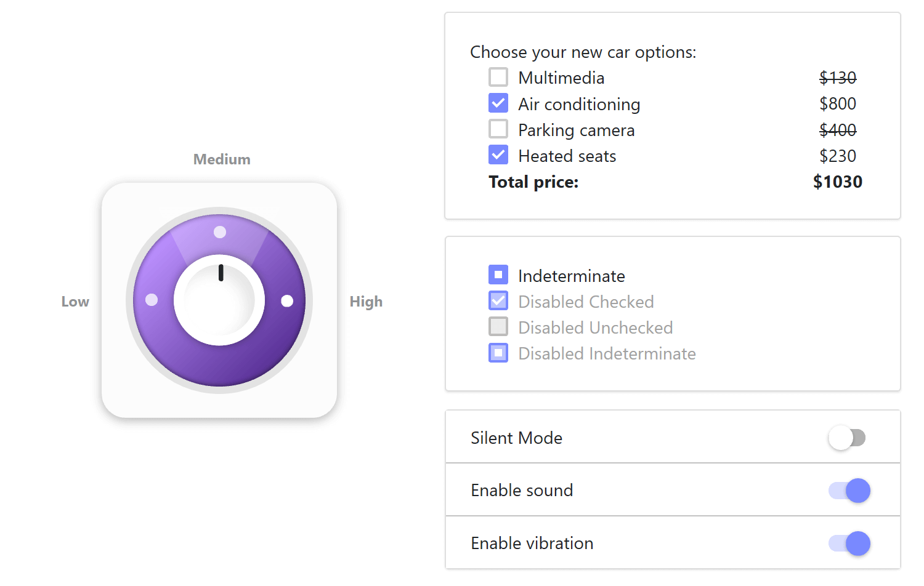Click the Multimedia option label
Image resolution: width=924 pixels, height=586 pixels.
[561, 78]
